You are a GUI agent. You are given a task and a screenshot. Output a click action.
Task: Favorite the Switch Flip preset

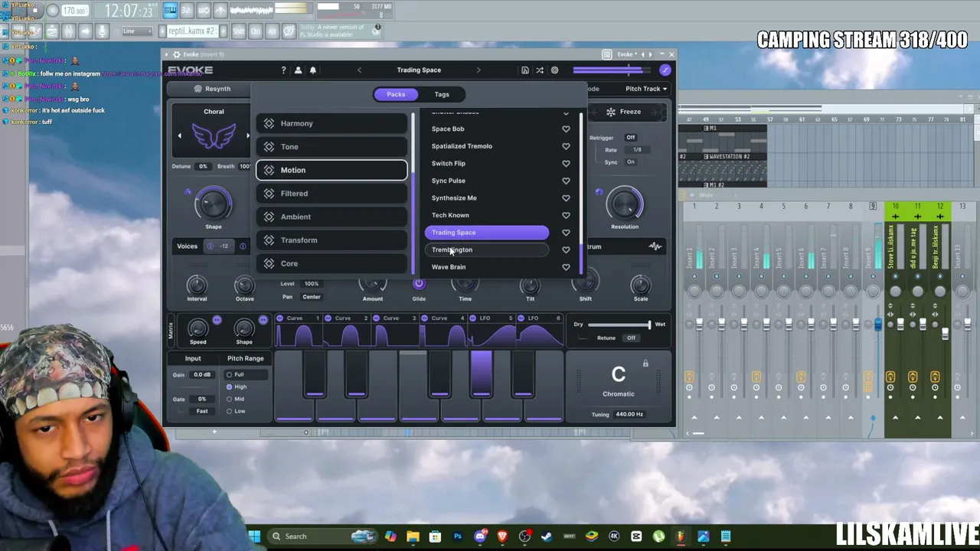tap(566, 164)
